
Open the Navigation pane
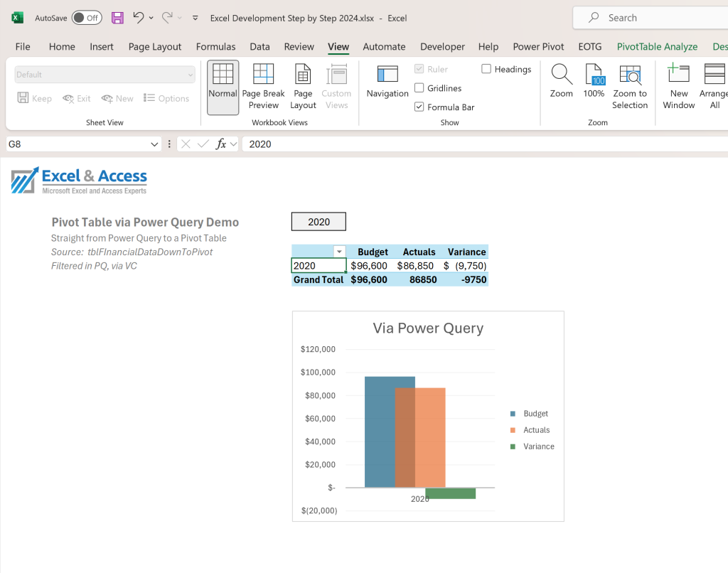click(x=387, y=82)
